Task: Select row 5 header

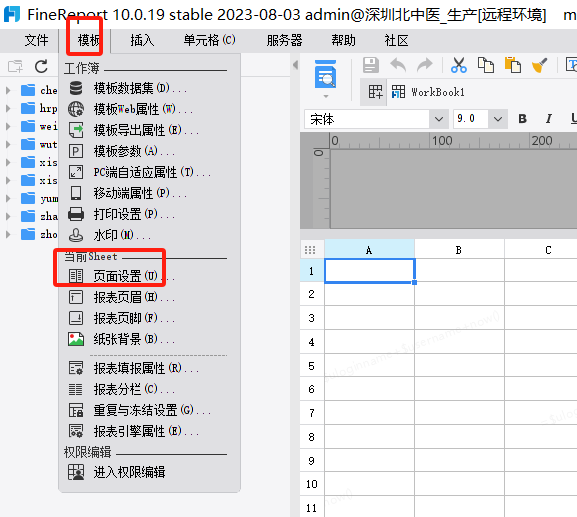Action: click(312, 366)
